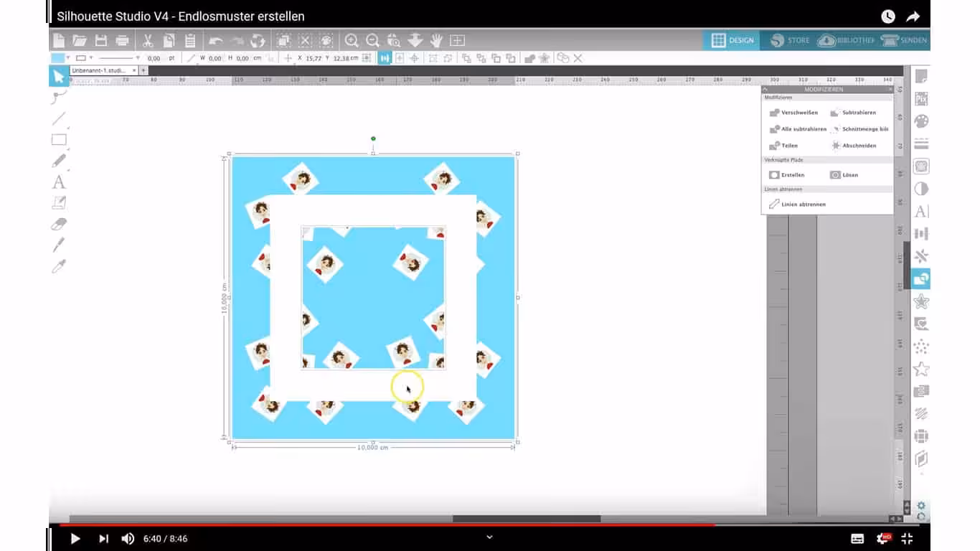The image size is (980, 551).
Task: Pick the Eraser tool
Action: (60, 224)
